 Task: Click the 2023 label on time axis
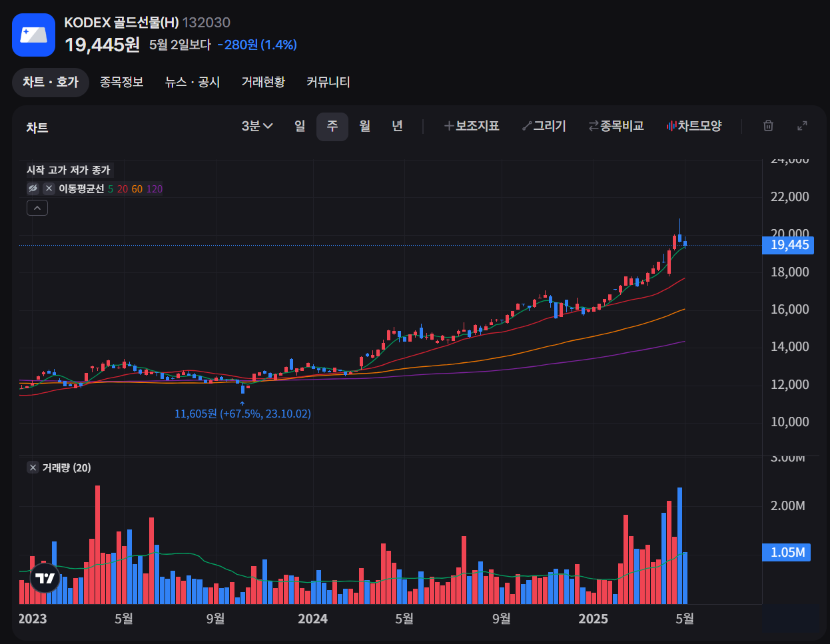pos(33,619)
